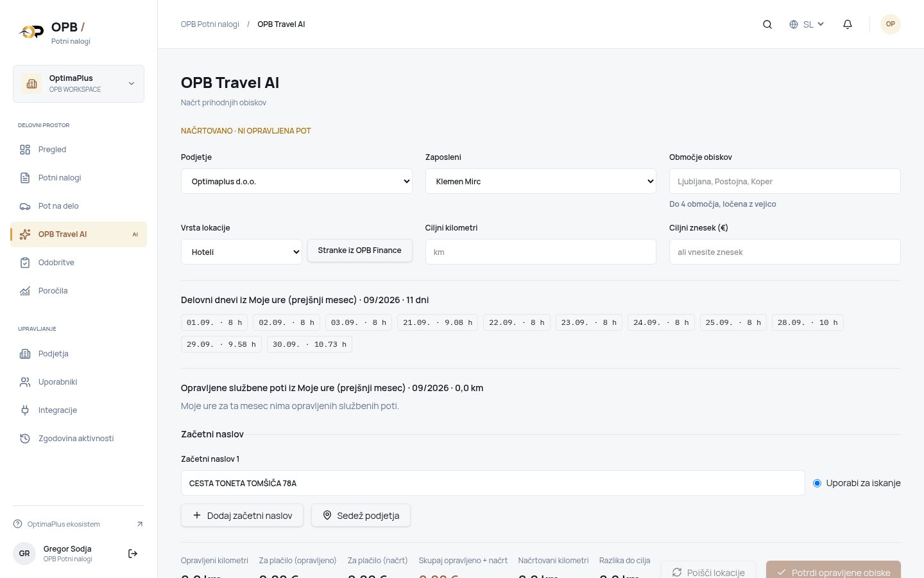The width and height of the screenshot is (924, 578).
Task: Click the 24.09. · 8 h day chip
Action: click(x=661, y=322)
